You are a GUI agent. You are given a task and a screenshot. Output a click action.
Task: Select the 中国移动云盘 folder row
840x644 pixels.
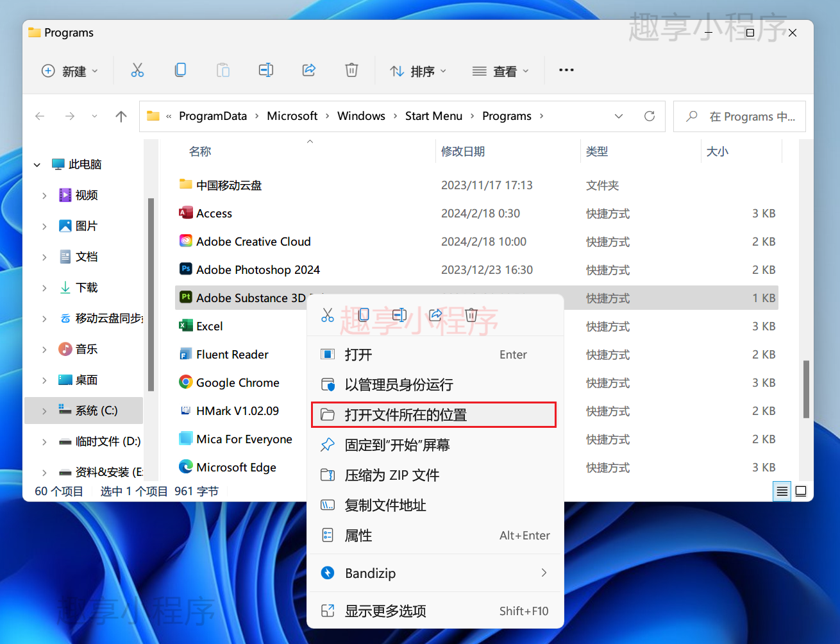tap(476, 185)
